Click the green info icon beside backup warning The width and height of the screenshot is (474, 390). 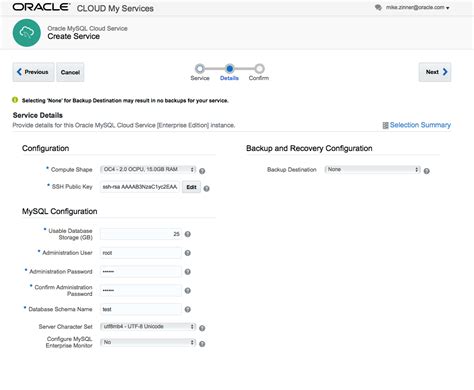pyautogui.click(x=15, y=100)
